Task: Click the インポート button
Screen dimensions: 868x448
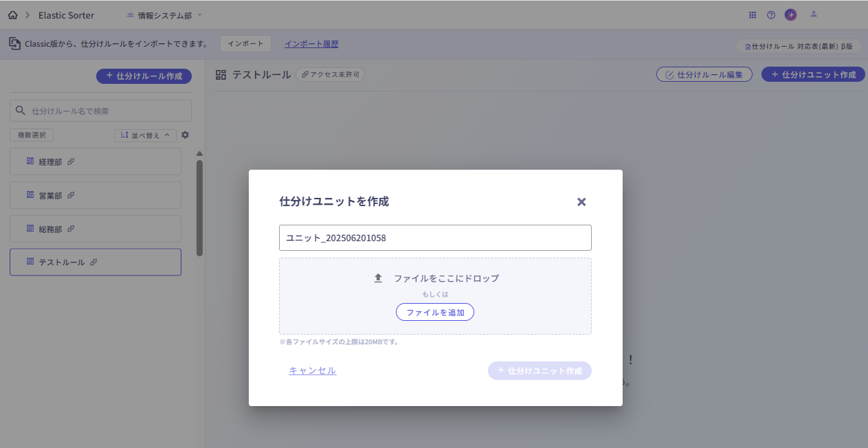Action: click(245, 43)
